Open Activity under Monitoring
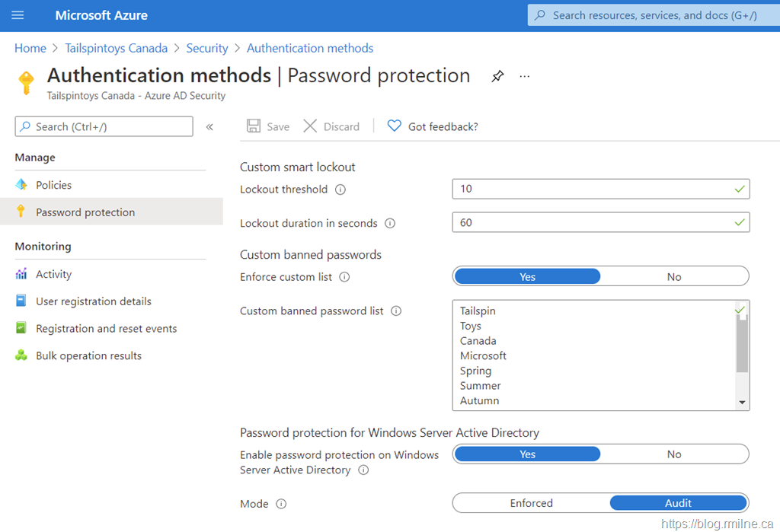 [x=53, y=274]
